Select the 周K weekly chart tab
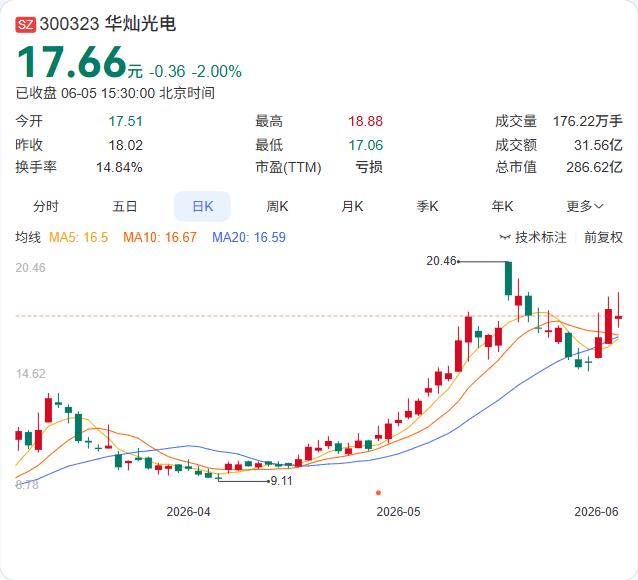638x580 pixels. click(277, 206)
